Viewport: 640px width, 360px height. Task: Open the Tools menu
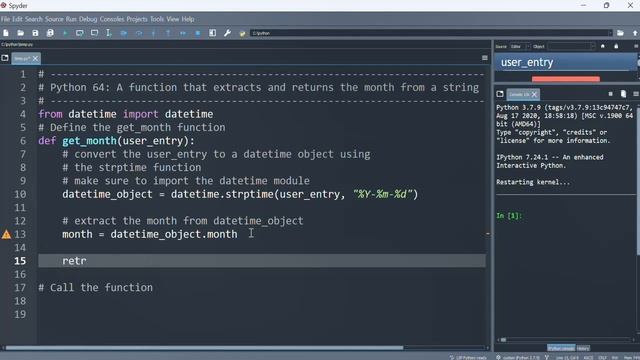pos(157,19)
